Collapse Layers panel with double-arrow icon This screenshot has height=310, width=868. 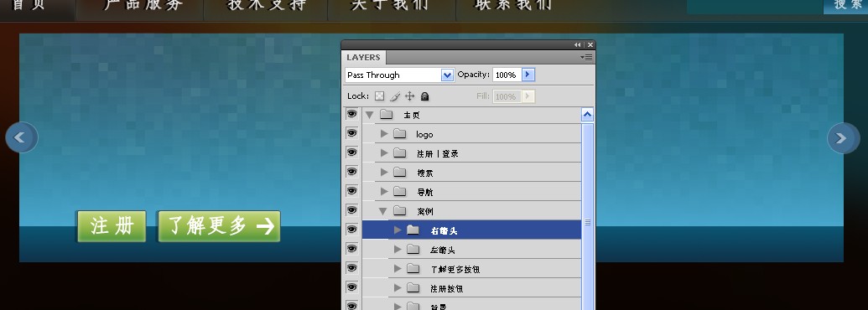click(577, 44)
